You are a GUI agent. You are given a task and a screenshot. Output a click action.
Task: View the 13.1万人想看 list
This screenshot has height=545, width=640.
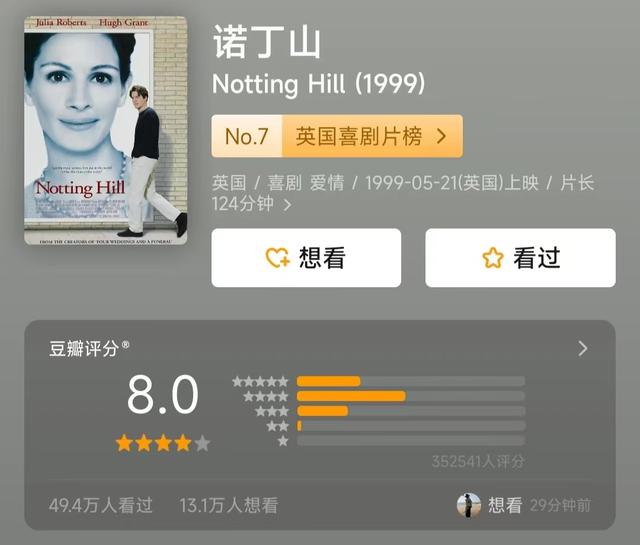point(229,505)
